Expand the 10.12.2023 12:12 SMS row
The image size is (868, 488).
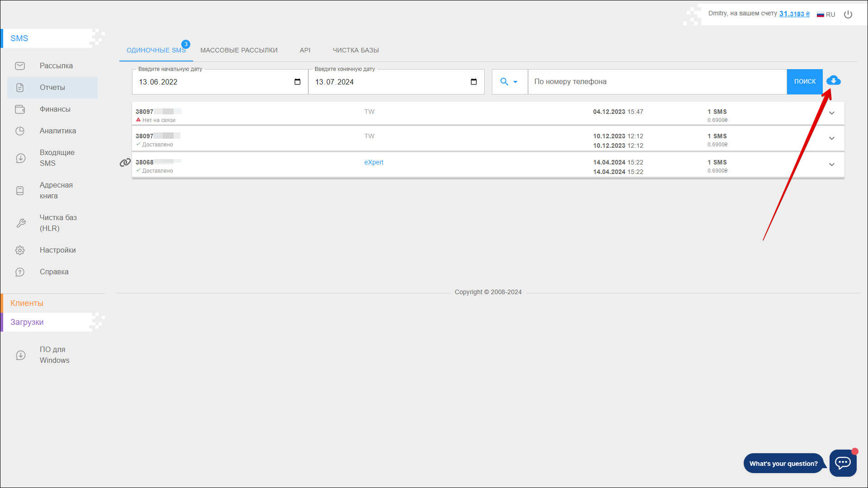[831, 138]
